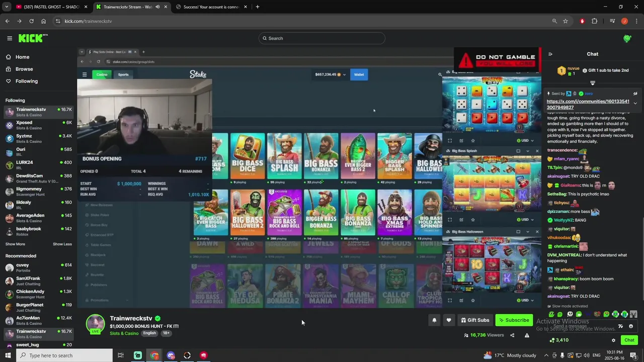Click the Gift Subs button

[475, 320]
